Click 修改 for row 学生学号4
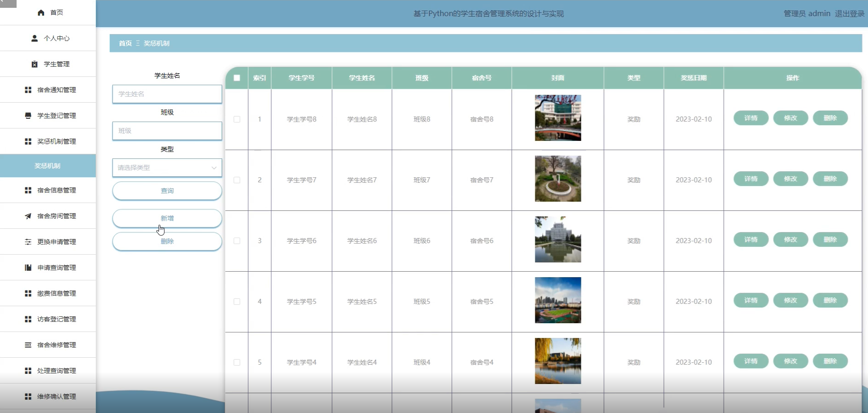Viewport: 868px width, 413px height. (791, 361)
